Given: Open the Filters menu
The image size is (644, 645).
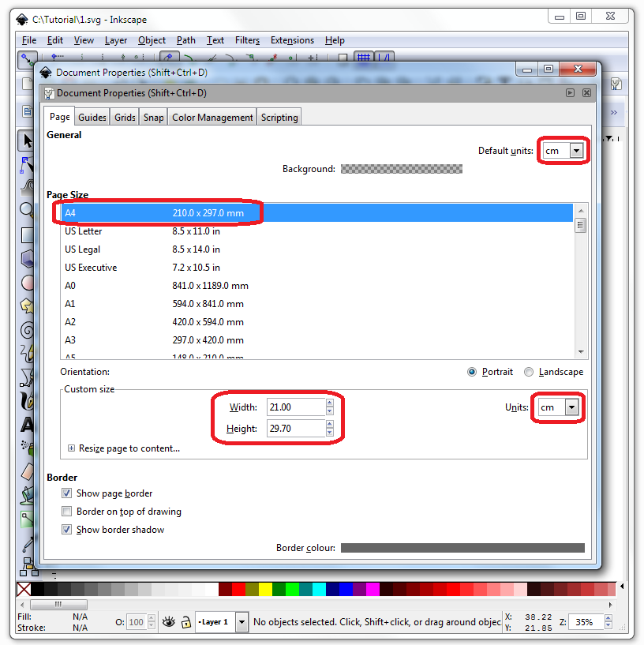Looking at the screenshot, I should (x=247, y=40).
